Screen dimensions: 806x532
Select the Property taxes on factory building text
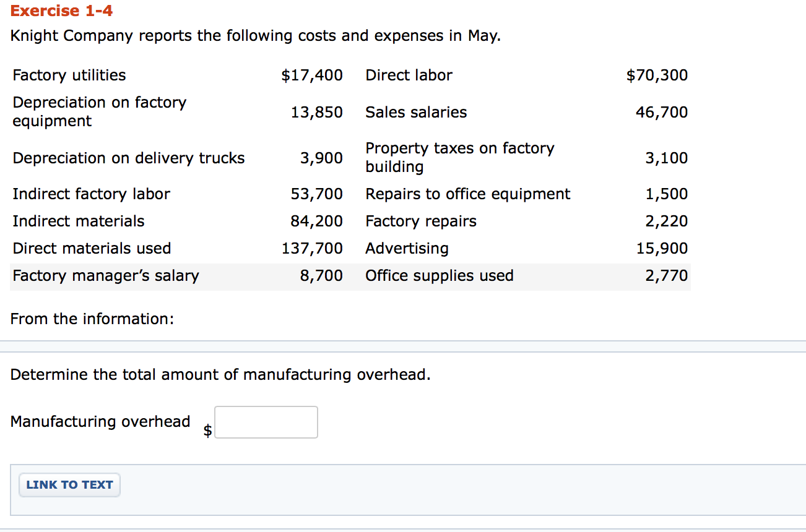coord(459,157)
